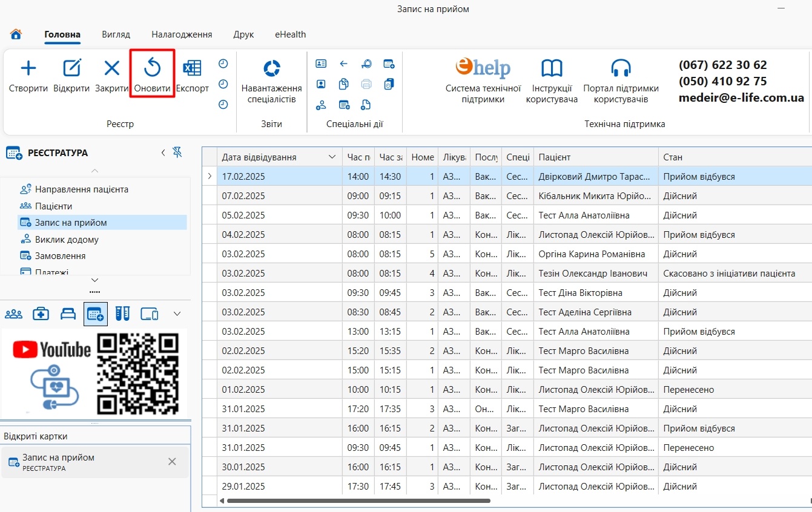Open the selected record with Відкрити

[71, 76]
